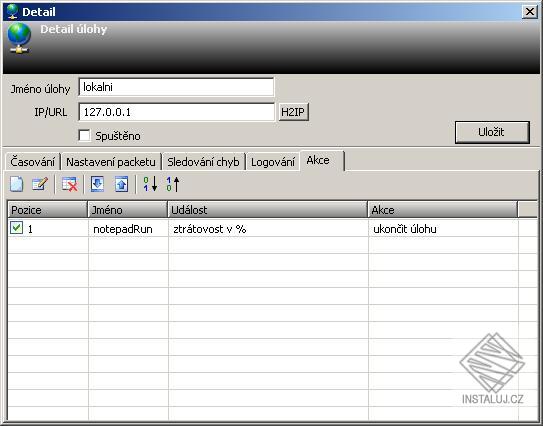Create a new action with blank page icon

click(16, 184)
